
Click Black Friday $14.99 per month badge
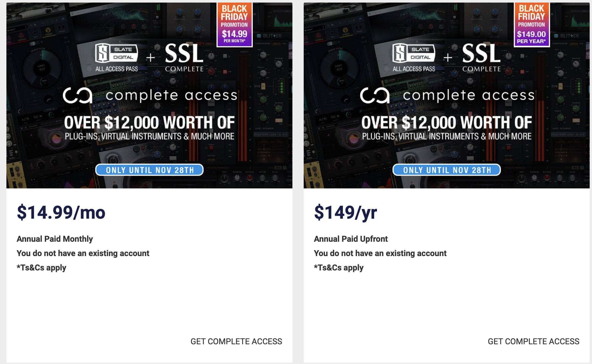[234, 25]
